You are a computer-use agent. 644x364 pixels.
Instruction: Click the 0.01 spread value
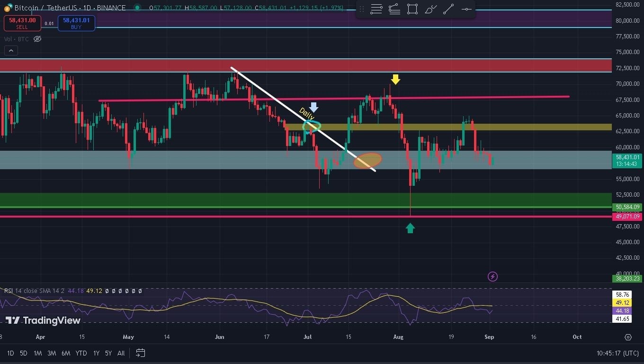(49, 23)
